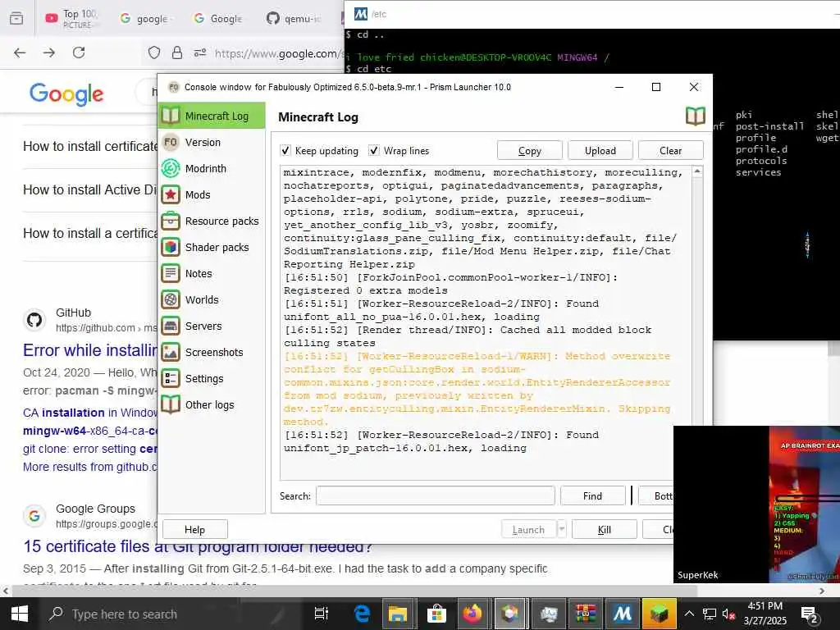The width and height of the screenshot is (840, 630).
Task: Click 'How to install Active Di' suggestion
Action: coord(89,189)
